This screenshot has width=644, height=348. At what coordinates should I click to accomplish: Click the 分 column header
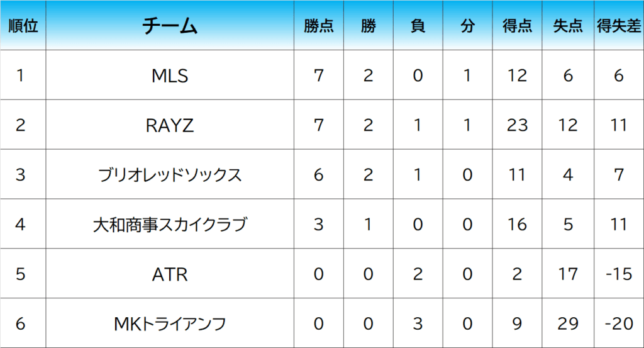click(x=467, y=26)
